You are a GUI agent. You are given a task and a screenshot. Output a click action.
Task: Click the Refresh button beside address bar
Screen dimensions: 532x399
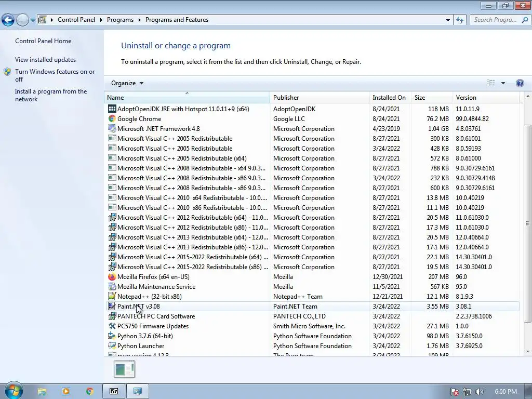pyautogui.click(x=460, y=20)
